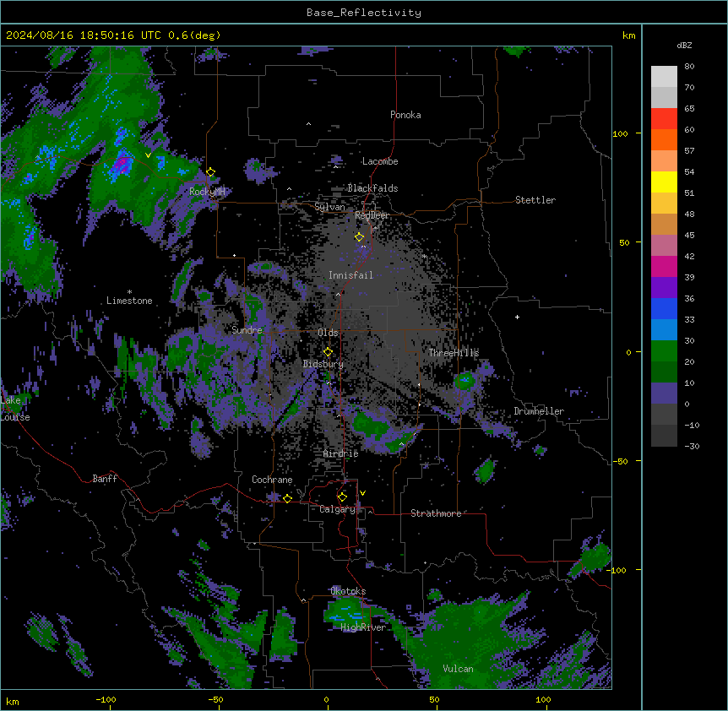The width and height of the screenshot is (728, 711).
Task: Select the Ponoka city label
Action: (x=405, y=115)
